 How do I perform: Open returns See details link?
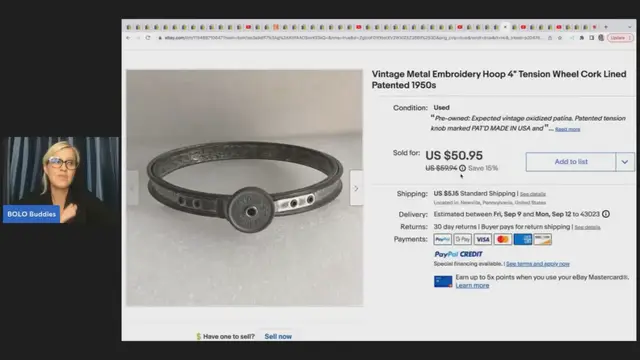[x=587, y=227]
